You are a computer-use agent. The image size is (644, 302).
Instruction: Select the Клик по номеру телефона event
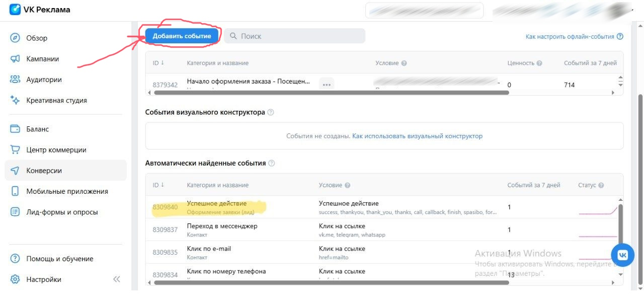(226, 271)
